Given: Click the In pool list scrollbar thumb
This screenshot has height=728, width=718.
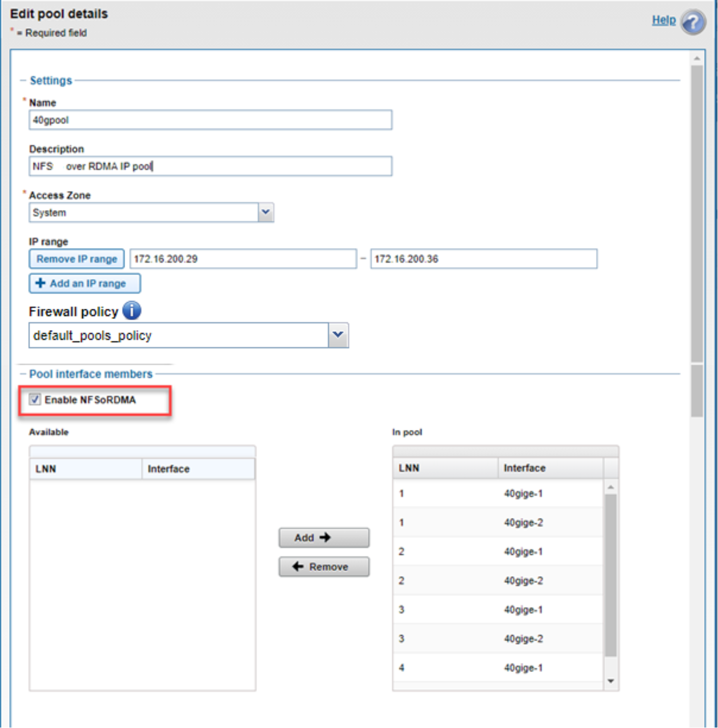Looking at the screenshot, I should 610,575.
